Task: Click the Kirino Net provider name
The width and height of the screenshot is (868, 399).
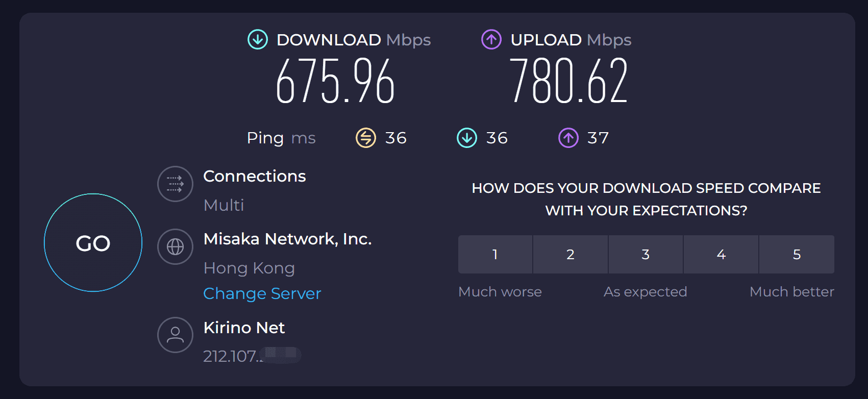Action: click(244, 328)
